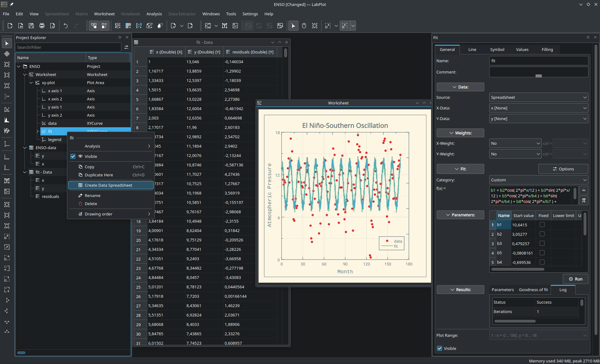Click the Save project icon in toolbar

(x=31, y=26)
